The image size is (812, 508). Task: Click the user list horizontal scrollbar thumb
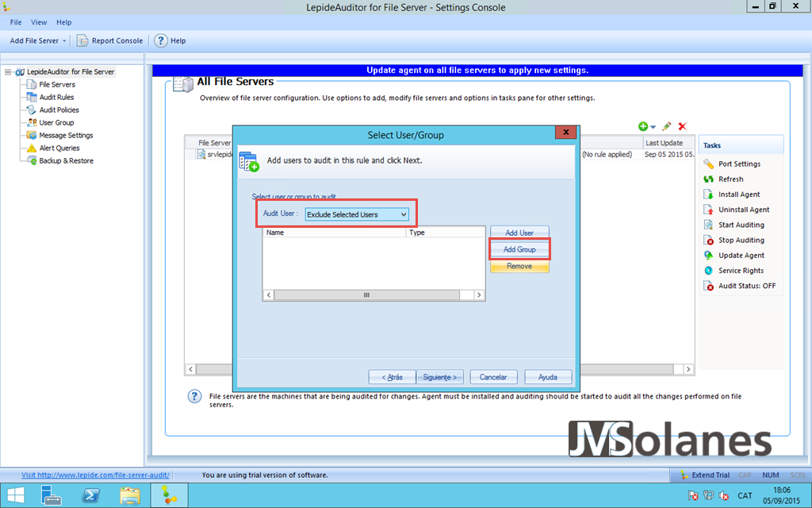pos(366,295)
